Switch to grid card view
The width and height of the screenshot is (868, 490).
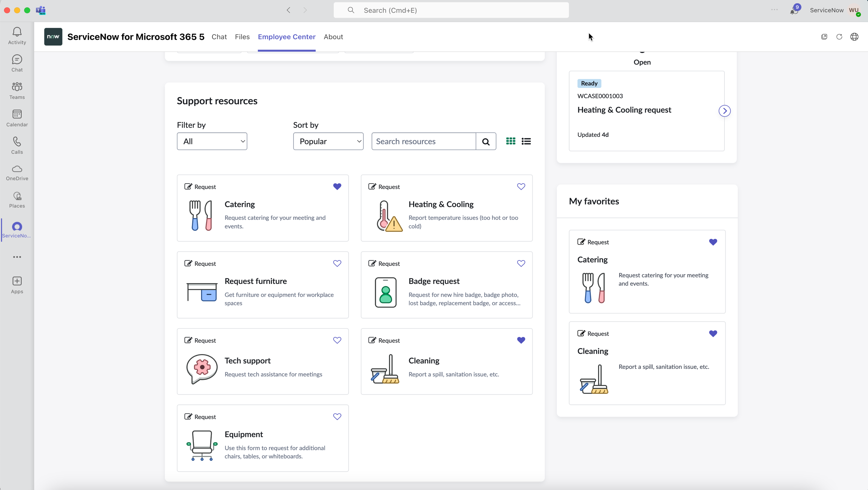(511, 141)
